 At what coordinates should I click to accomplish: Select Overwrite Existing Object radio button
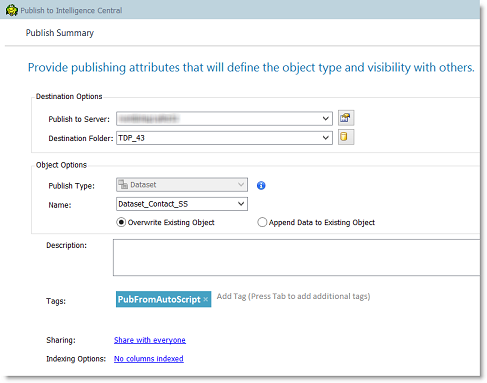(121, 222)
